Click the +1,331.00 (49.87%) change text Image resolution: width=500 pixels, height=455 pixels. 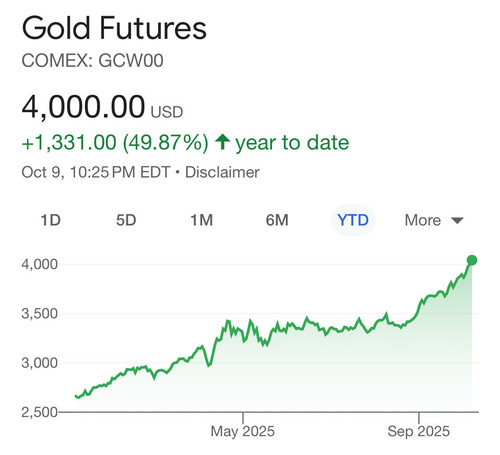[115, 143]
